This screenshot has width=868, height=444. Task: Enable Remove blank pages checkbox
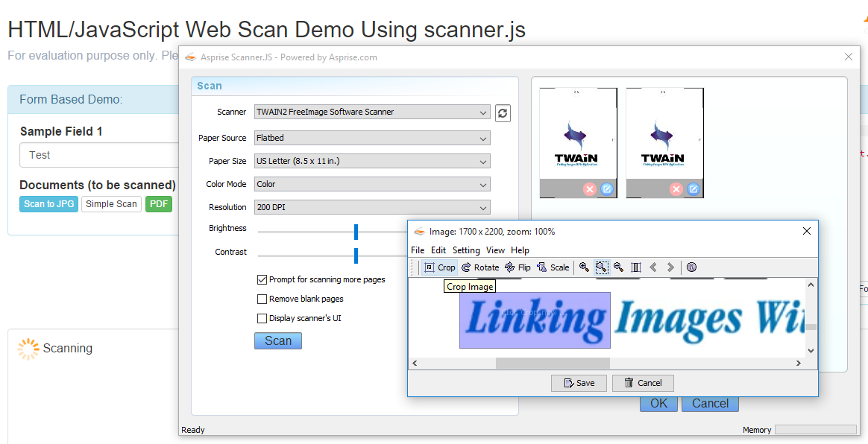262,299
